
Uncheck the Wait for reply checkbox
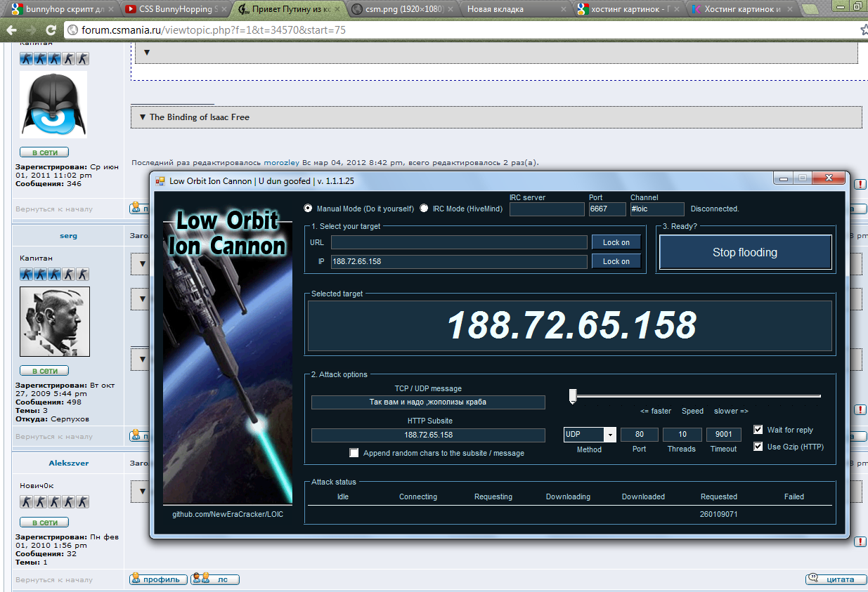[758, 430]
